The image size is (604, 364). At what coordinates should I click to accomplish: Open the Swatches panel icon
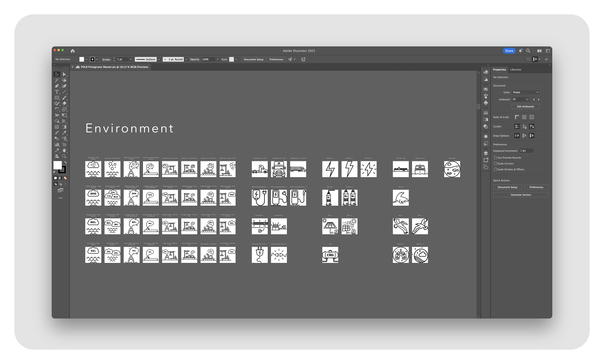pyautogui.click(x=486, y=89)
